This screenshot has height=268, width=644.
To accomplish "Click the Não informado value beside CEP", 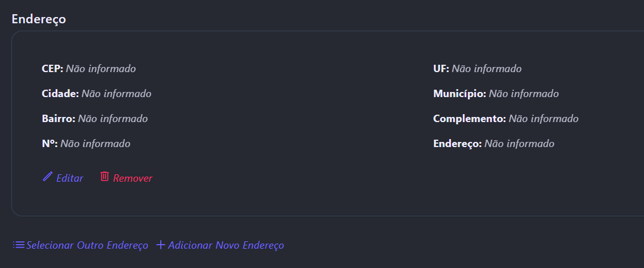I will 101,69.
